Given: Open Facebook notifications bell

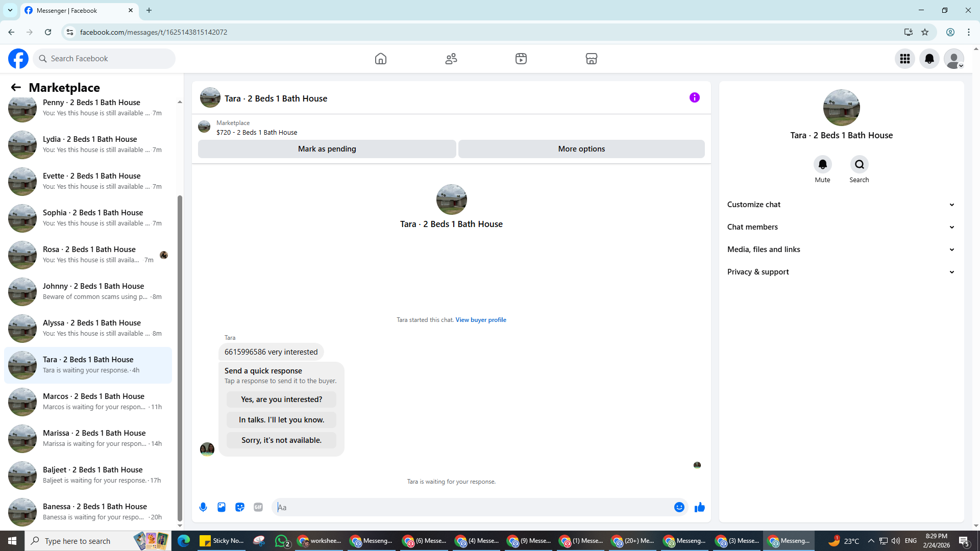Looking at the screenshot, I should point(929,59).
